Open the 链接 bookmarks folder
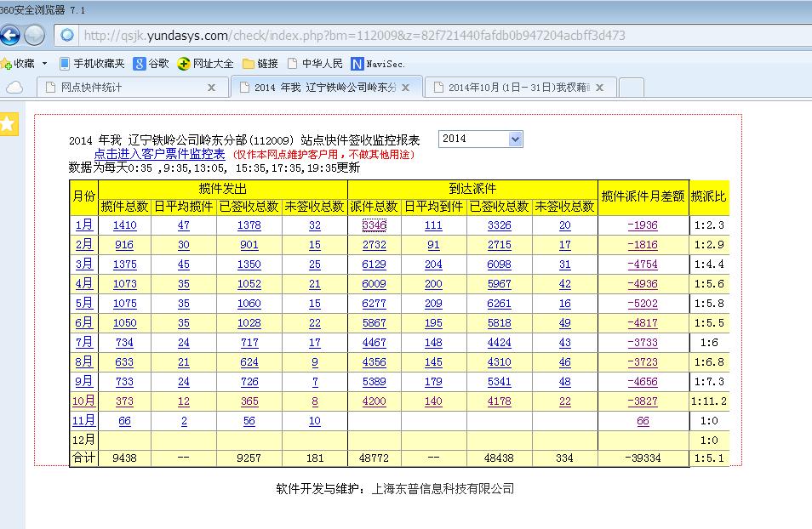This screenshot has width=812, height=529. point(260,64)
